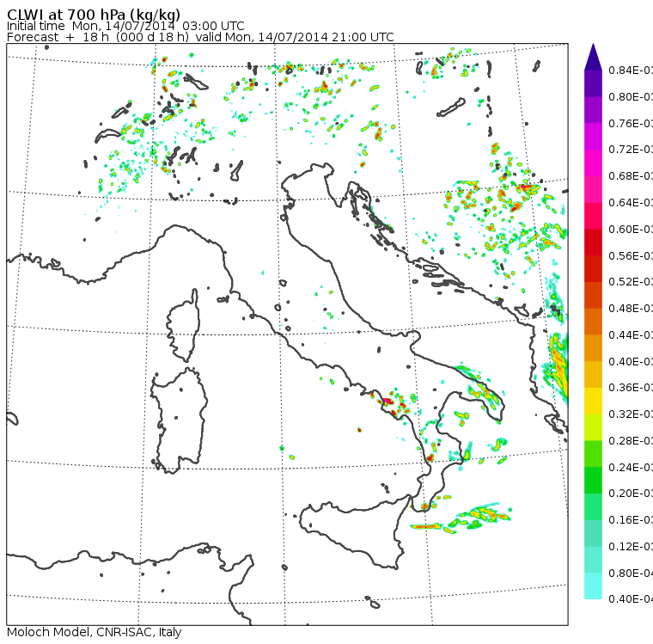This screenshot has width=653, height=644.
Task: Pick the aqua band between 0.12E-03 and 0.16E-03
Action: (593, 533)
